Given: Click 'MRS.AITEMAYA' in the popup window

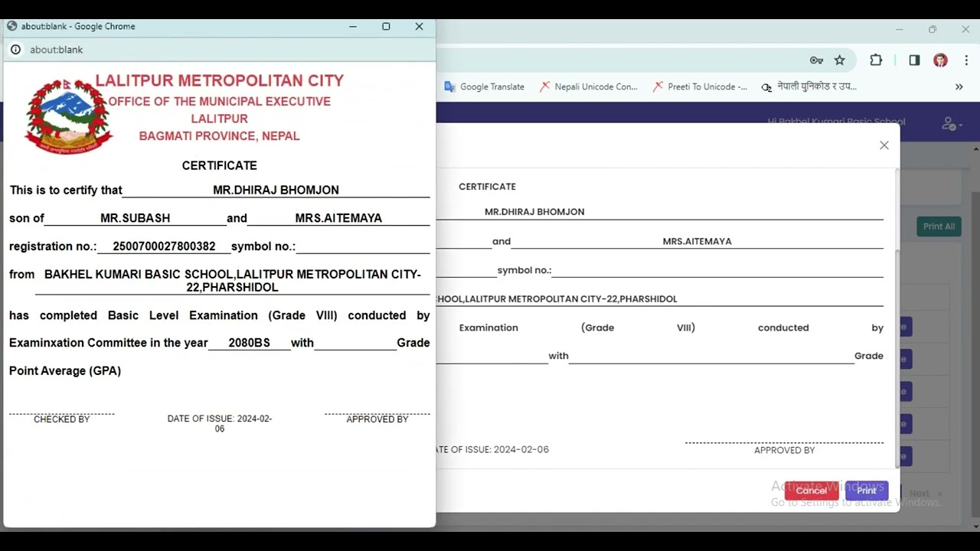Looking at the screenshot, I should pos(338,218).
